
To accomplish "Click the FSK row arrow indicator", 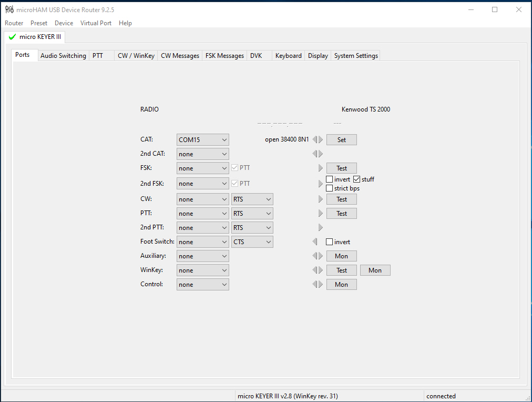I will pos(321,168).
